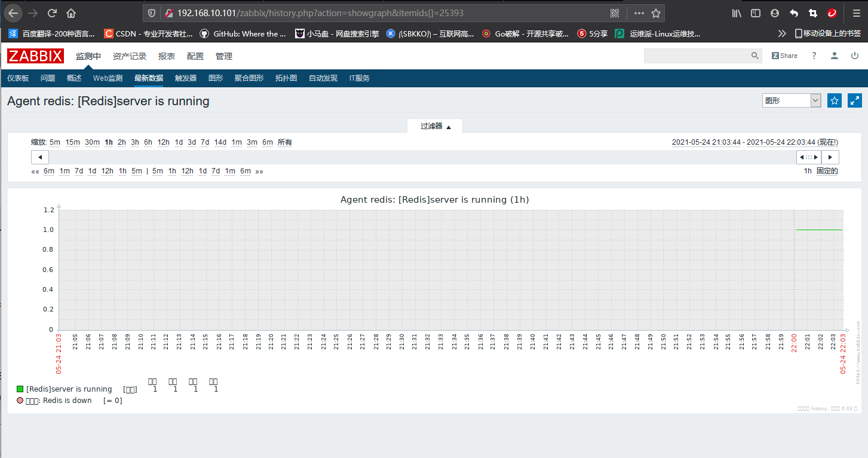Move the time range left with the arrow button
This screenshot has width=868, height=458.
(40, 157)
